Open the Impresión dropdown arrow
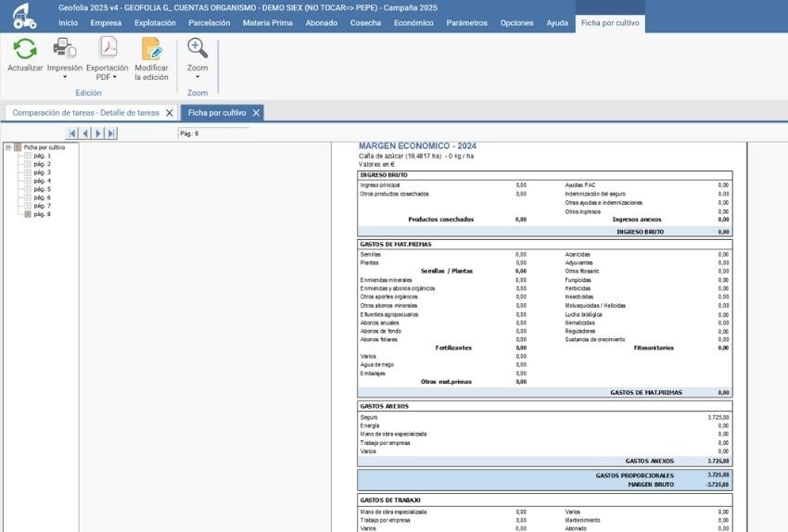788x532 pixels. pos(64,77)
